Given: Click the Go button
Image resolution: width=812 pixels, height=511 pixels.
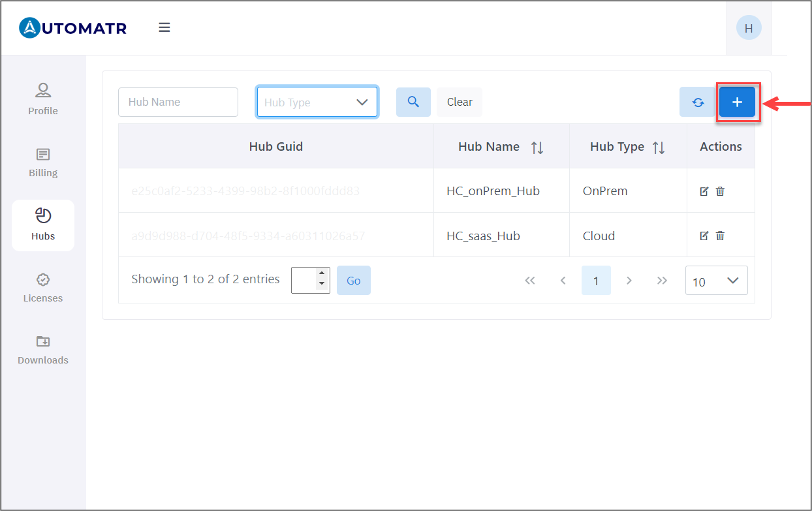Looking at the screenshot, I should click(354, 280).
